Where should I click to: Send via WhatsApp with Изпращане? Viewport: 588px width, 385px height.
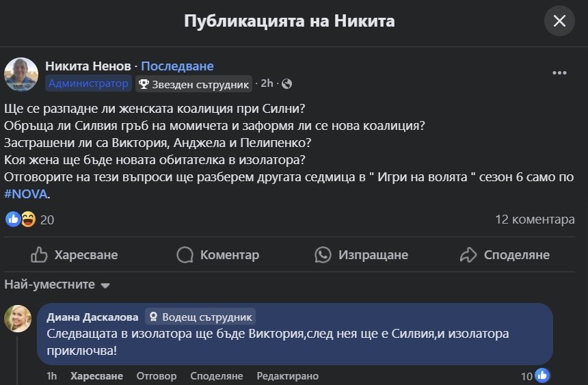tap(361, 255)
